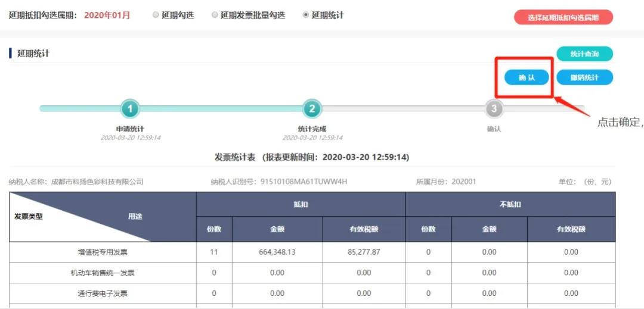Click the red 2020年01月 period text
The image size is (644, 309).
[x=107, y=15]
